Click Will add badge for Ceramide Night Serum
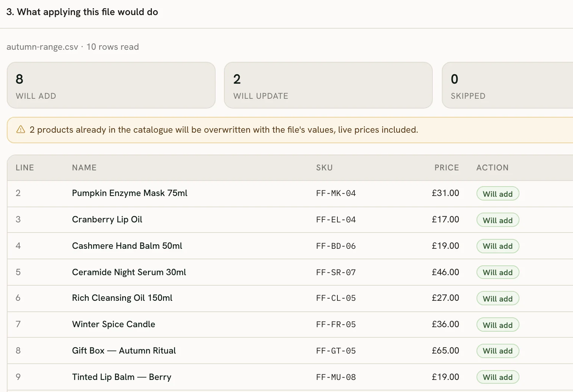This screenshot has height=392, width=573. 498,272
